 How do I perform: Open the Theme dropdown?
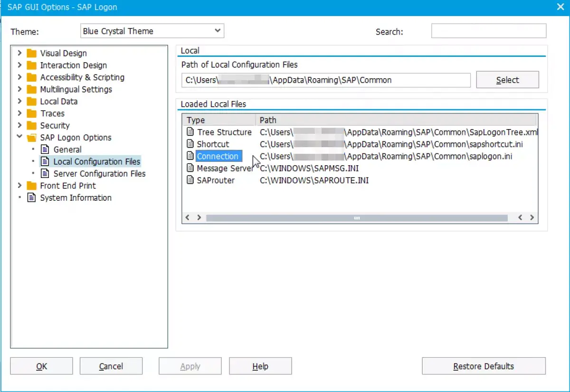pyautogui.click(x=152, y=31)
